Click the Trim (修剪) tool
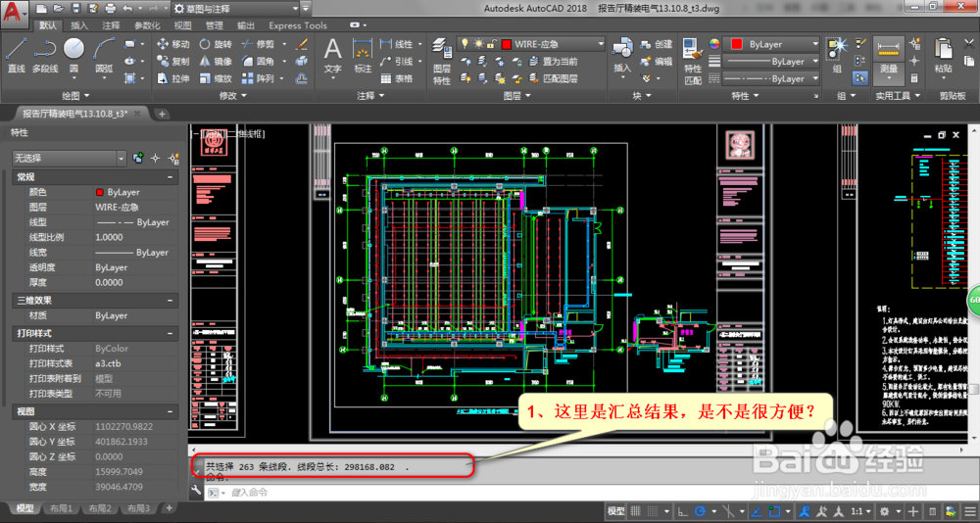Image resolution: width=980 pixels, height=523 pixels. coord(258,44)
